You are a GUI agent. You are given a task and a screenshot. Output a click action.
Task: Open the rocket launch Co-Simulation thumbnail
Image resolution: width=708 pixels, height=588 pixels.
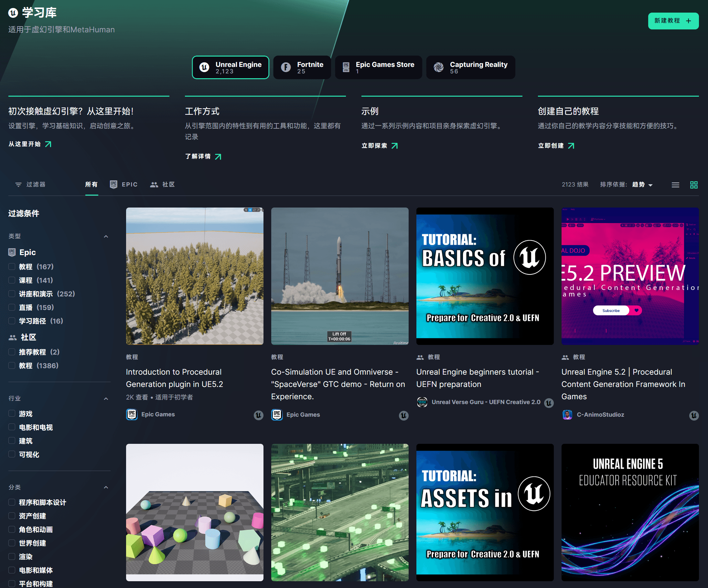click(339, 276)
